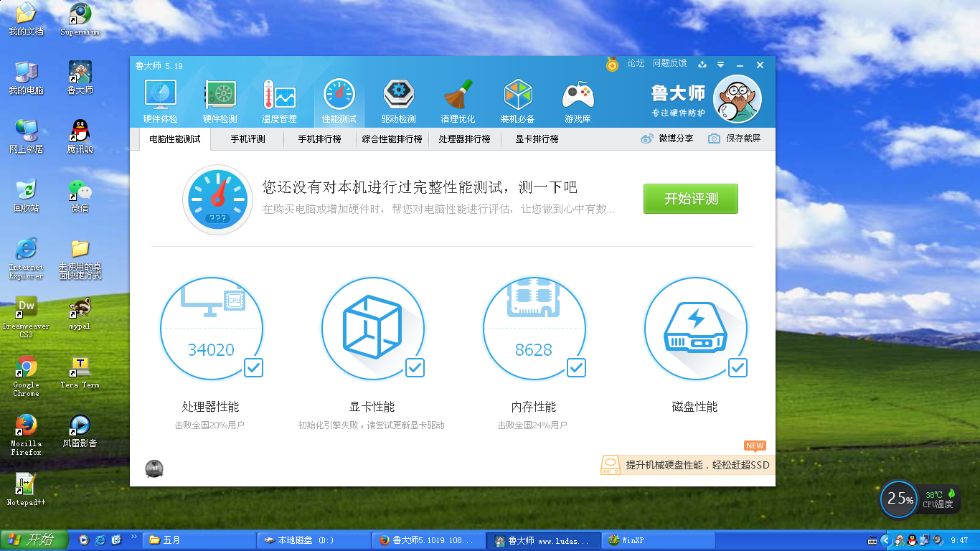
Task: Switch to the 手机排行榜 tab
Action: click(x=320, y=139)
